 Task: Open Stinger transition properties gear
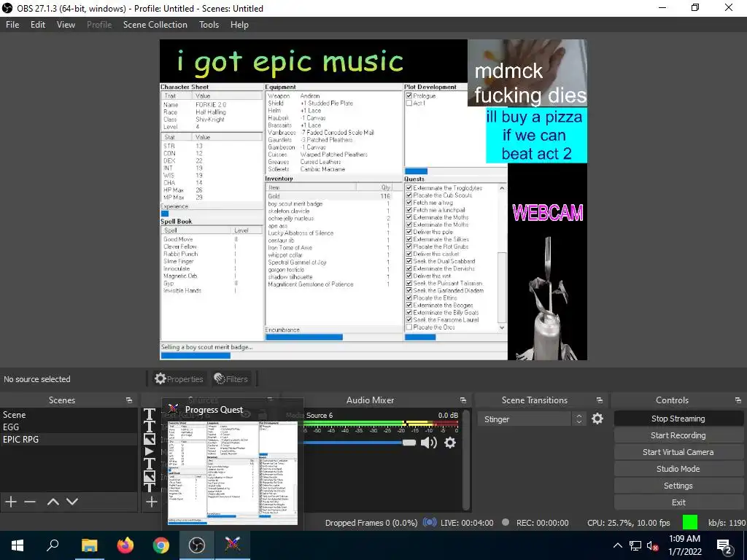[597, 419]
